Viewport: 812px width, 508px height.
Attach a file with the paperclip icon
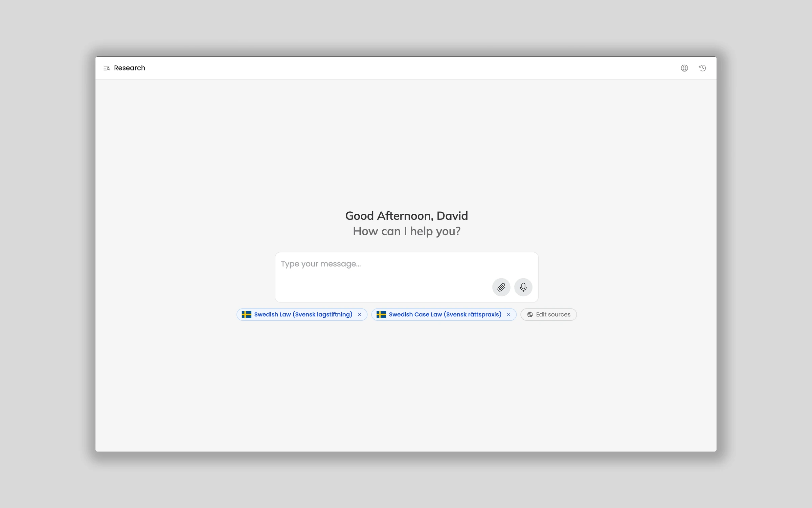[x=501, y=287]
